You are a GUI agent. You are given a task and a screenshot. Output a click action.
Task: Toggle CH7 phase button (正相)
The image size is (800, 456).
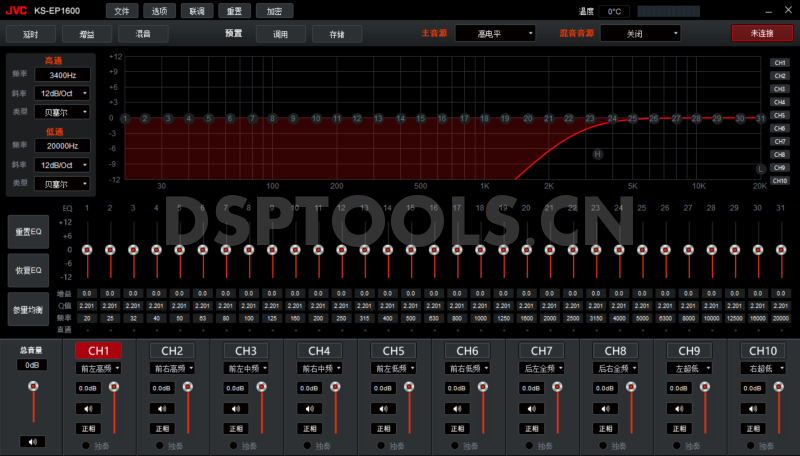[528, 427]
